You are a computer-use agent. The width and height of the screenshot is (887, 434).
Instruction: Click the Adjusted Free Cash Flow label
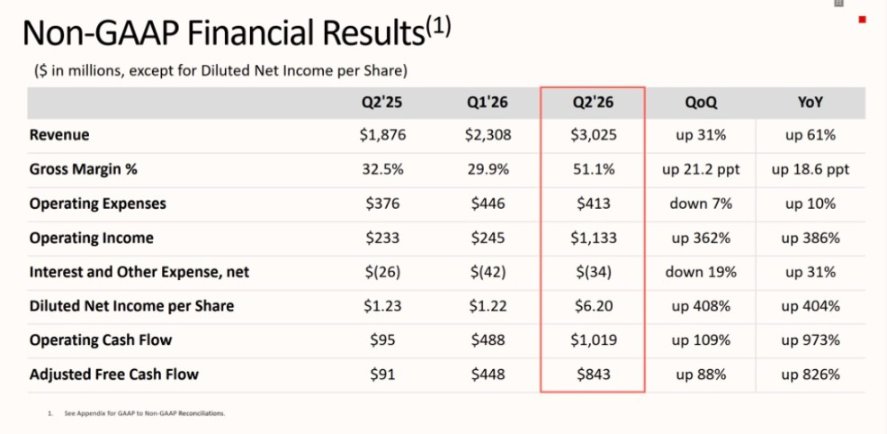114,375
